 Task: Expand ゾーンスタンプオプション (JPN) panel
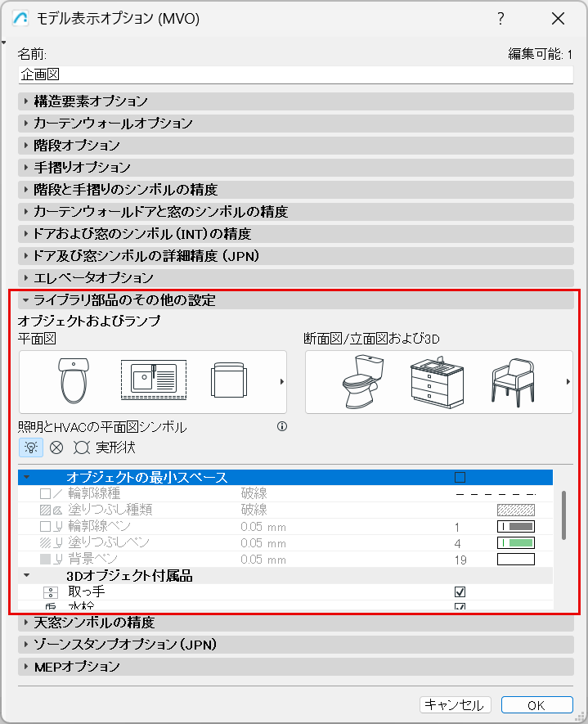[x=296, y=645]
